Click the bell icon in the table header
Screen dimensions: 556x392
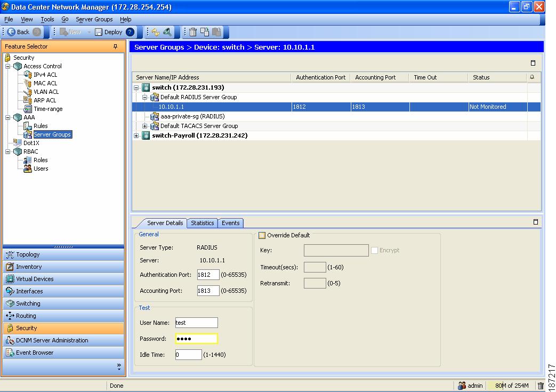533,77
